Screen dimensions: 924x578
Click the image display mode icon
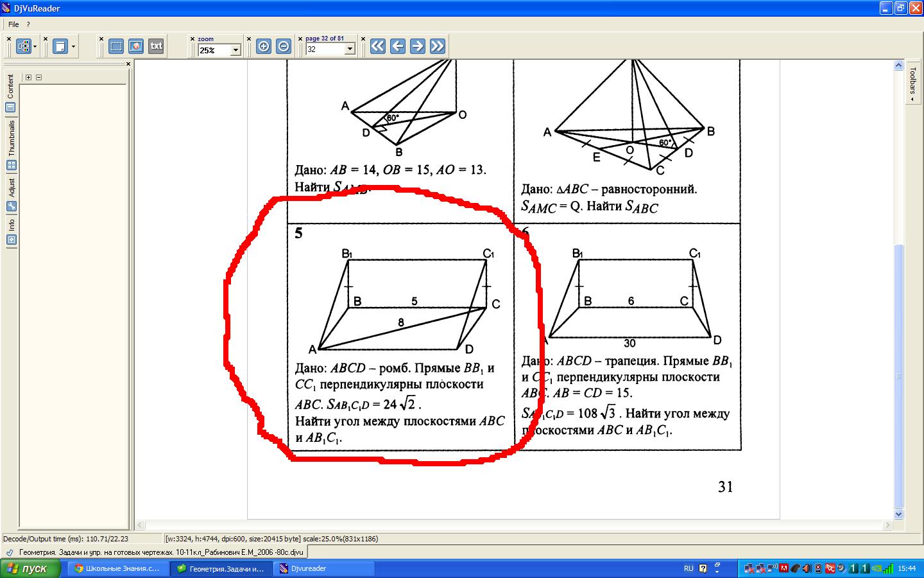[x=136, y=46]
